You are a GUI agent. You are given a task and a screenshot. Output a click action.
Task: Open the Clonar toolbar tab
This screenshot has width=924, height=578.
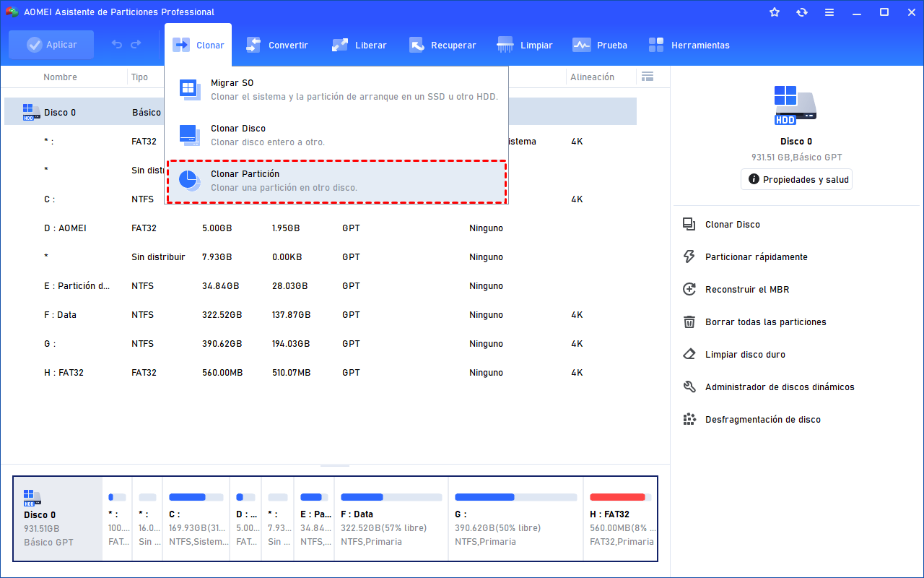pos(199,45)
